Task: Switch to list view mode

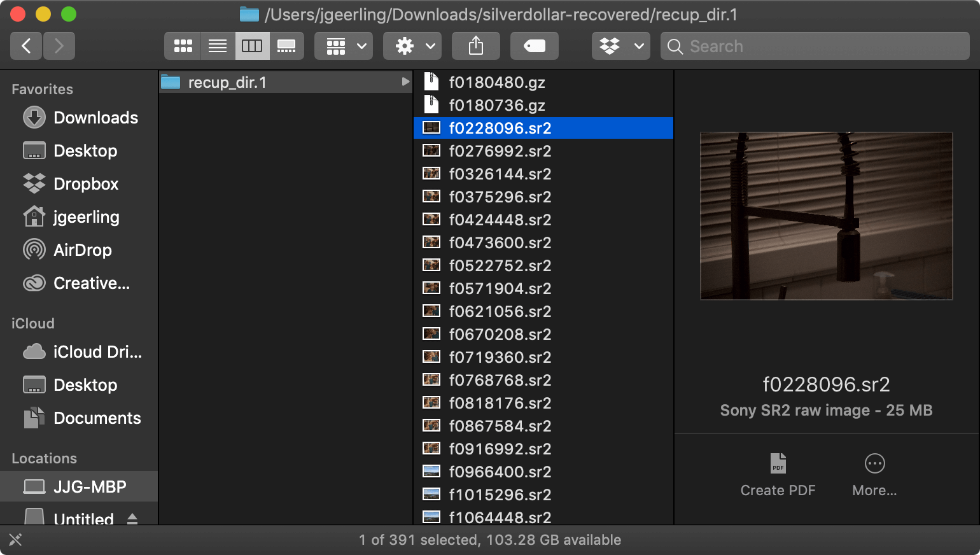Action: (x=218, y=46)
